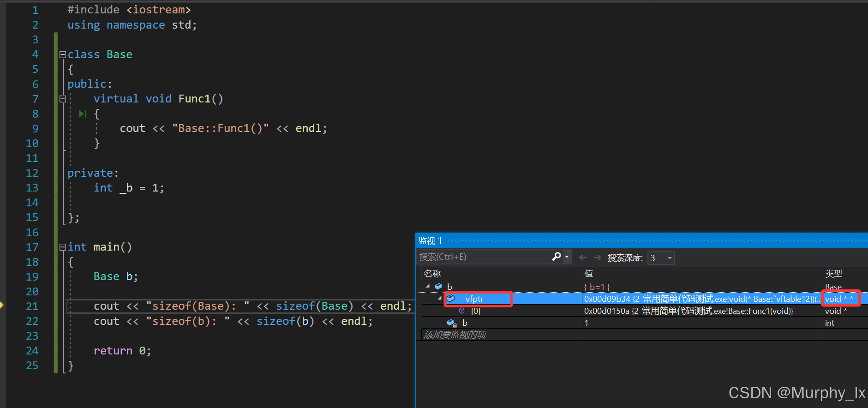Collapse the main function fold on line 17

pos(63,247)
